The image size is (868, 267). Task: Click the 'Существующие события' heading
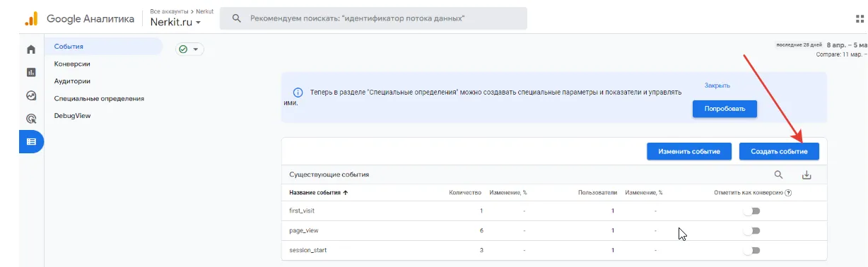coord(329,174)
